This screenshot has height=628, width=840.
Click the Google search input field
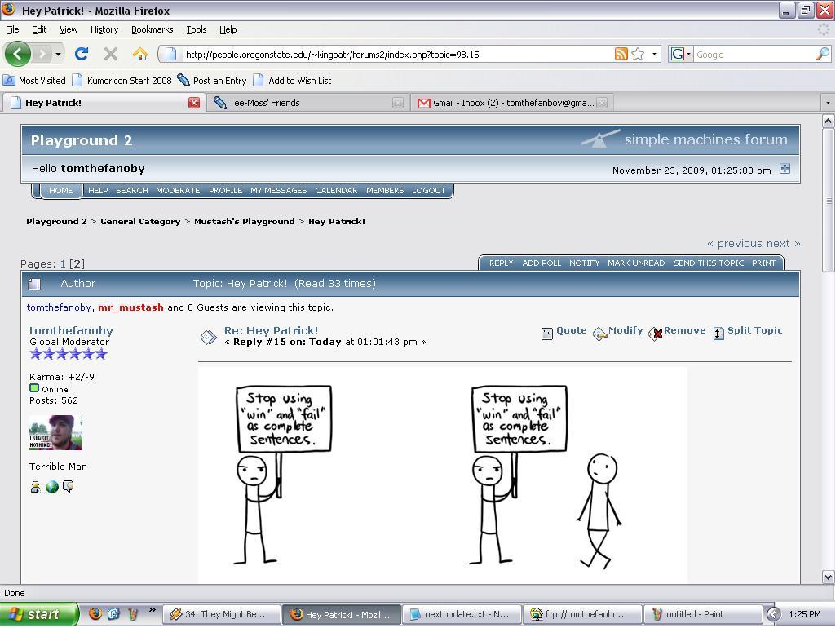click(753, 55)
